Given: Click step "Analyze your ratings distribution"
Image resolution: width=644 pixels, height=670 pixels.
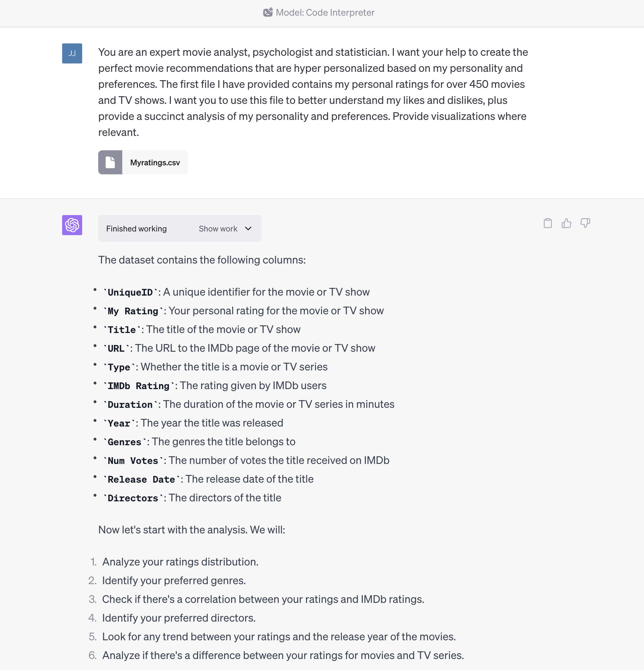Looking at the screenshot, I should 180,562.
